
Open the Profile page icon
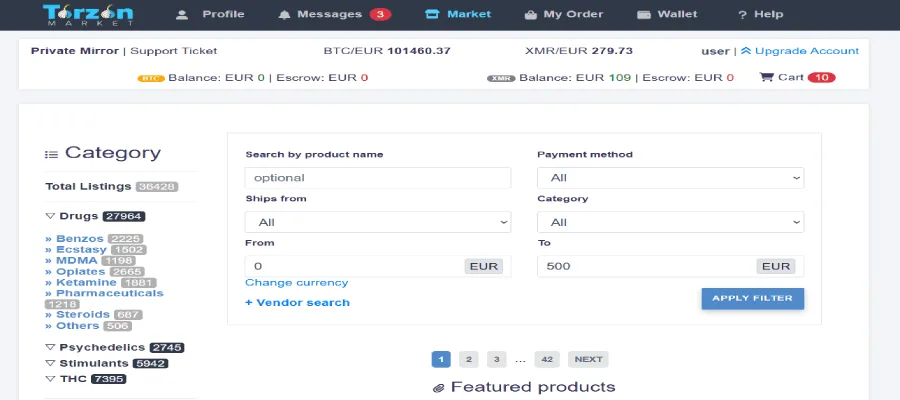click(182, 15)
